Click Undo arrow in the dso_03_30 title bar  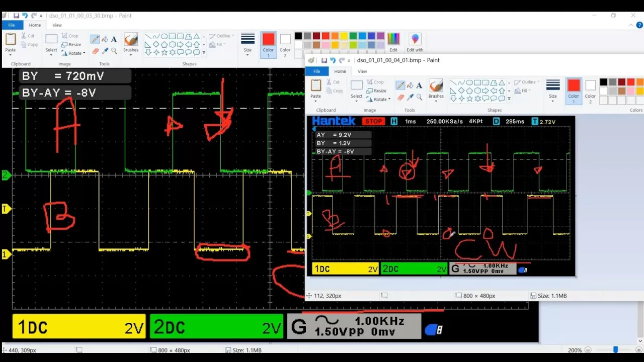coord(25,16)
